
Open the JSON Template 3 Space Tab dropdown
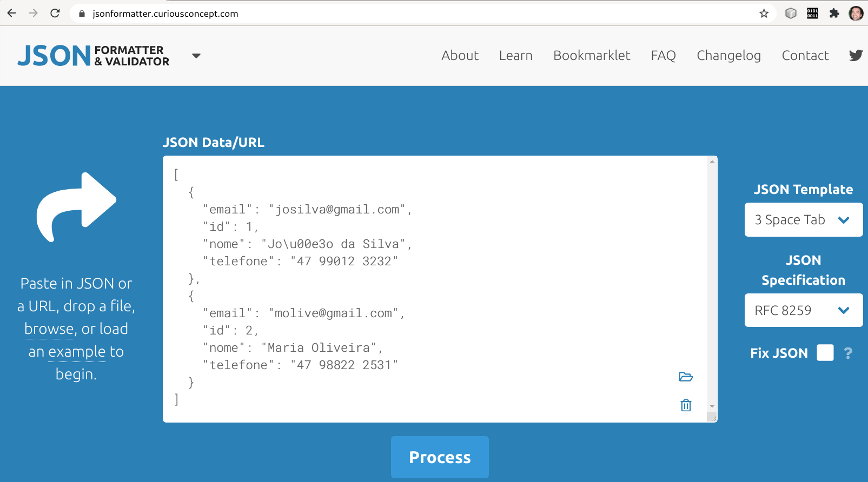click(x=804, y=219)
